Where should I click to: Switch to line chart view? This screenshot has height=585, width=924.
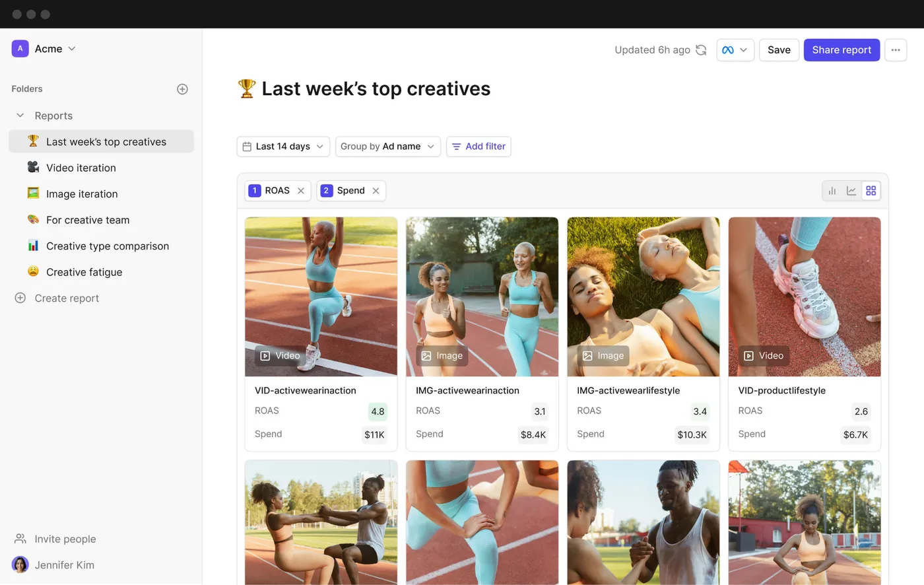851,191
